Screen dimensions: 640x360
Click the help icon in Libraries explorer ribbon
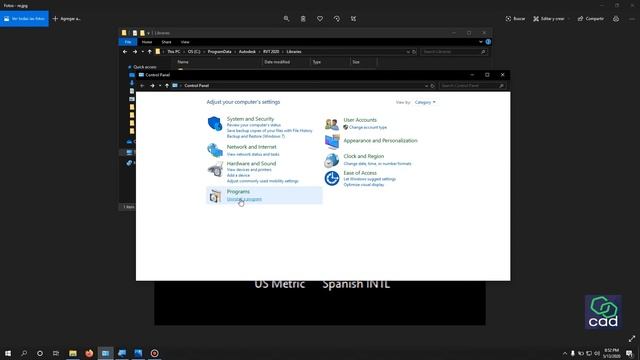click(488, 42)
